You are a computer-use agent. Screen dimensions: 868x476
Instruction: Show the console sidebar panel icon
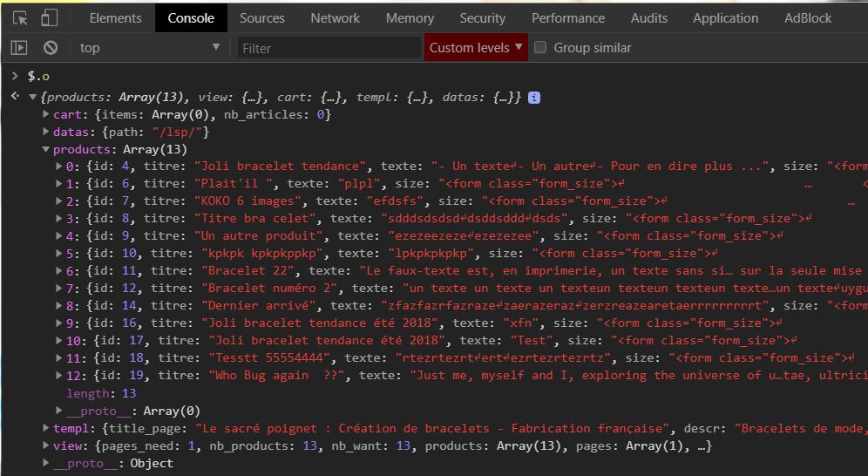click(x=19, y=48)
